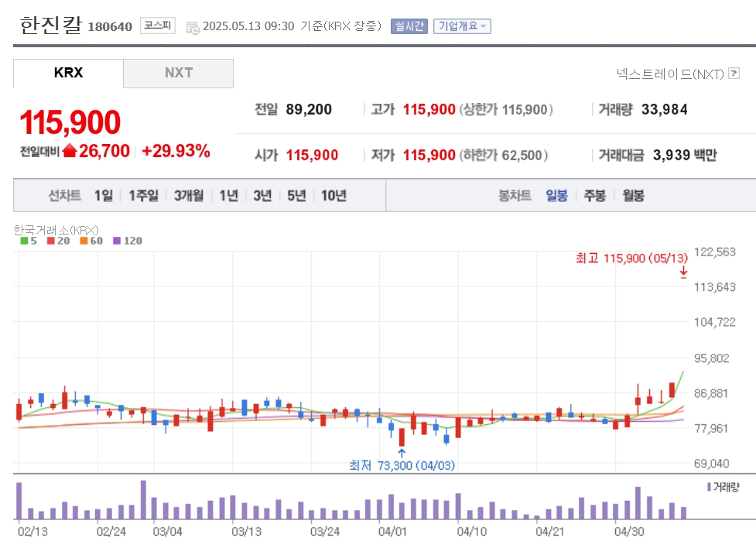Viewport: 756px width, 555px height.
Task: Click the red up-arrow price change icon
Action: tap(70, 151)
